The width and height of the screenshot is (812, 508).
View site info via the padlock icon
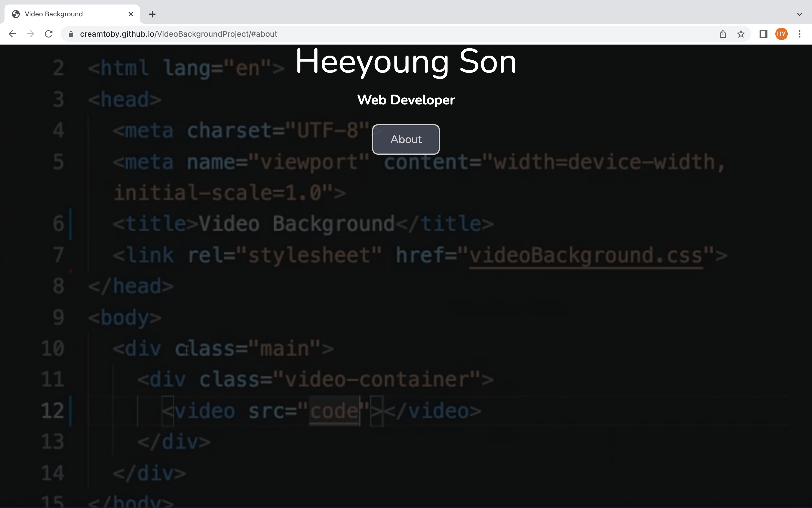(71, 34)
